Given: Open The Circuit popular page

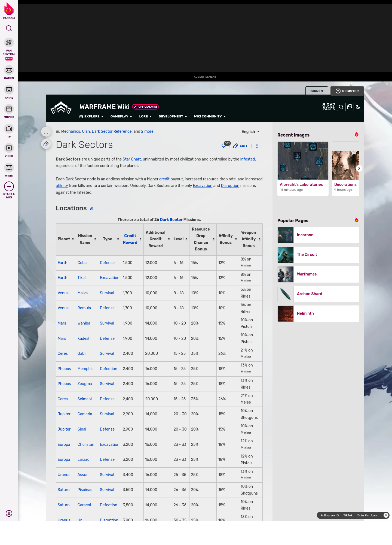Looking at the screenshot, I should coord(318,255).
